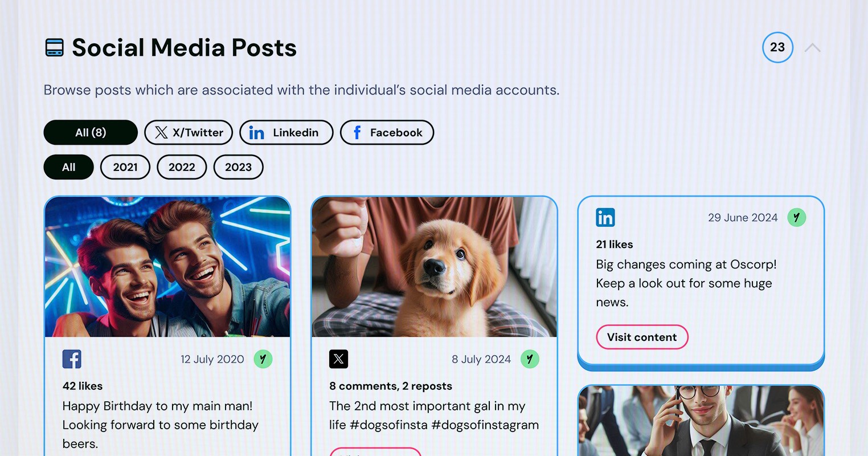Screen dimensions: 868x456
Task: Click the X logo inside the X/Twitter filter pill
Action: pos(162,132)
